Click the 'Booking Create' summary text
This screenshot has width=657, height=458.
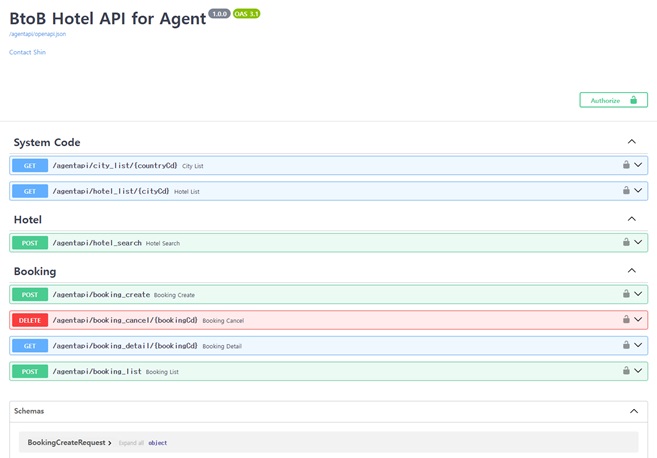click(174, 295)
